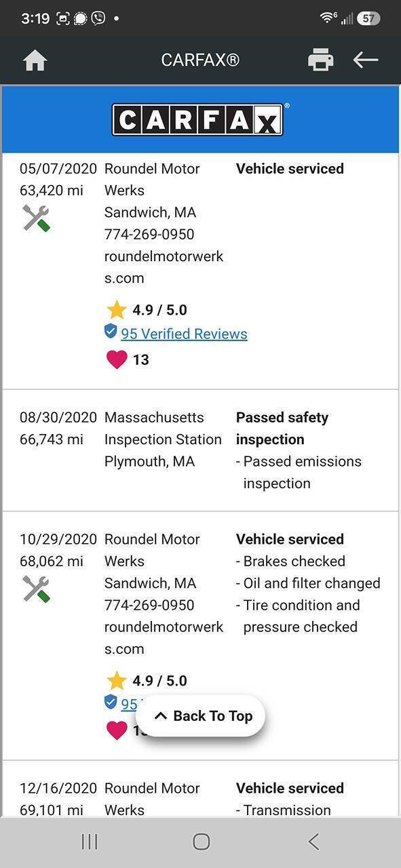Click the printer icon
This screenshot has height=868, width=401.
pos(321,60)
